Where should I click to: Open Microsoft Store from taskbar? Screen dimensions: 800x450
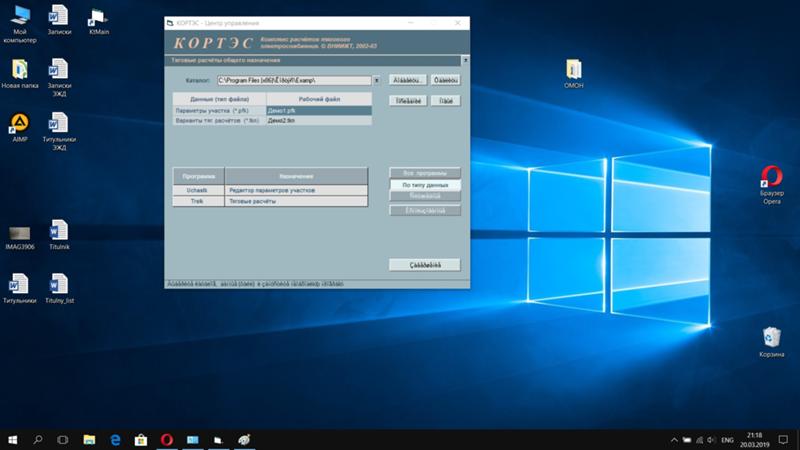pyautogui.click(x=141, y=440)
